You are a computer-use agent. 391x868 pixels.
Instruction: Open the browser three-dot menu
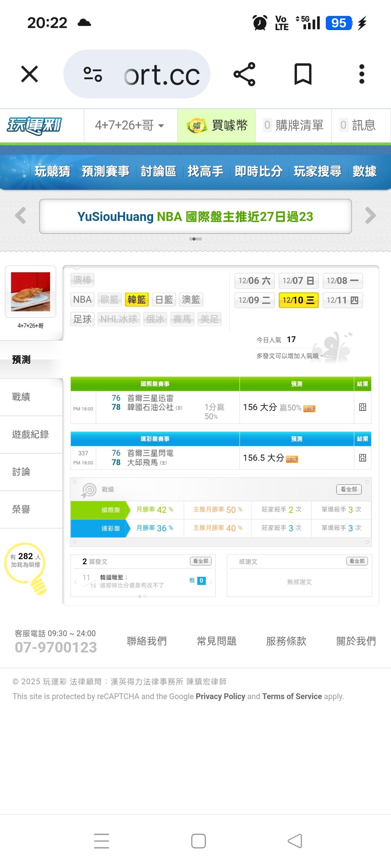tap(361, 74)
